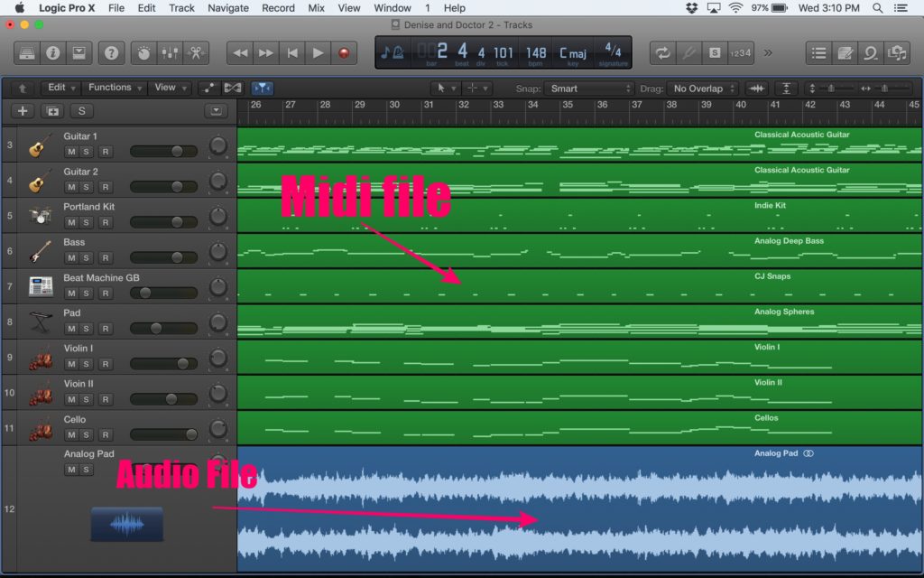
Task: Open the track header options dropdown
Action: click(216, 111)
